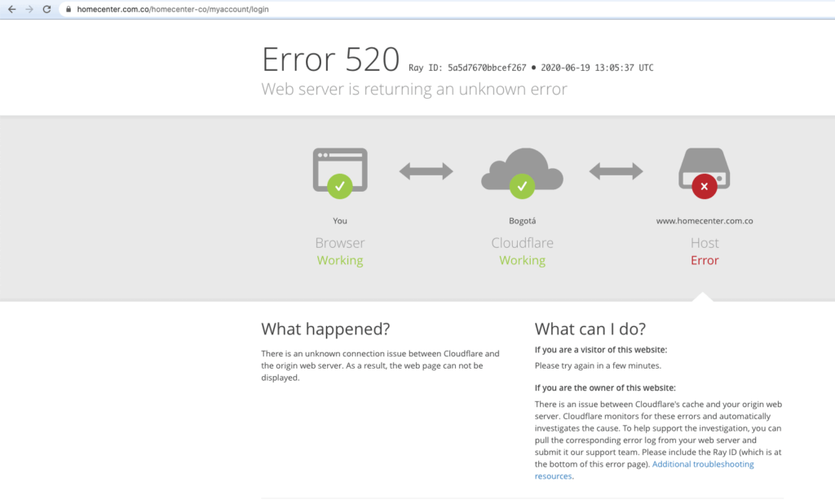Click the host server icon with red X
This screenshot has height=504, width=835.
[705, 167]
